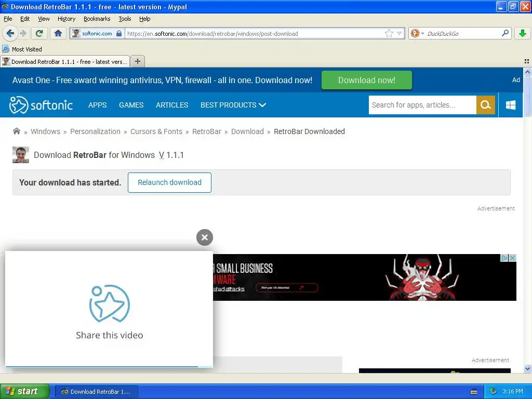Click the page scrollbar up arrow
Screen dimensions: 532x399
[527, 72]
